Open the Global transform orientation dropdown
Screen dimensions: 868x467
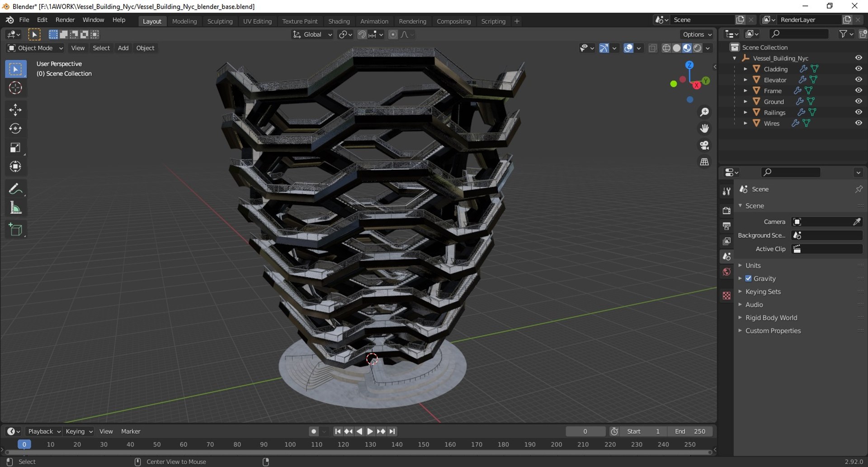[312, 34]
